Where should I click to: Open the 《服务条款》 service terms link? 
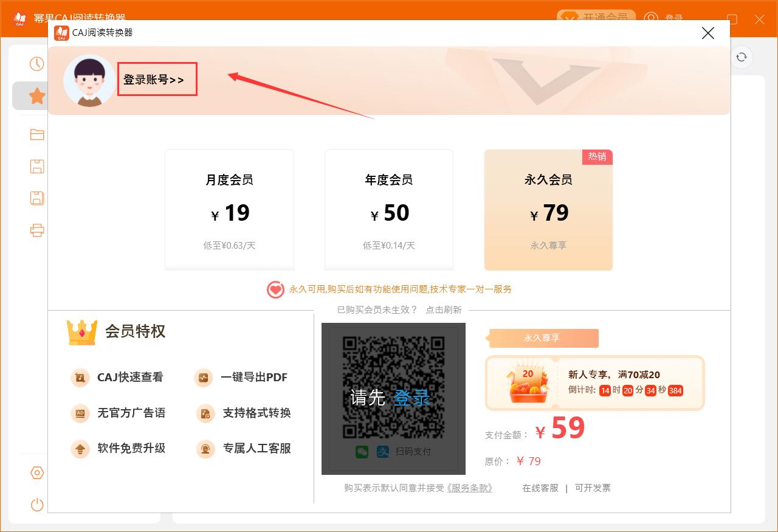tap(470, 488)
